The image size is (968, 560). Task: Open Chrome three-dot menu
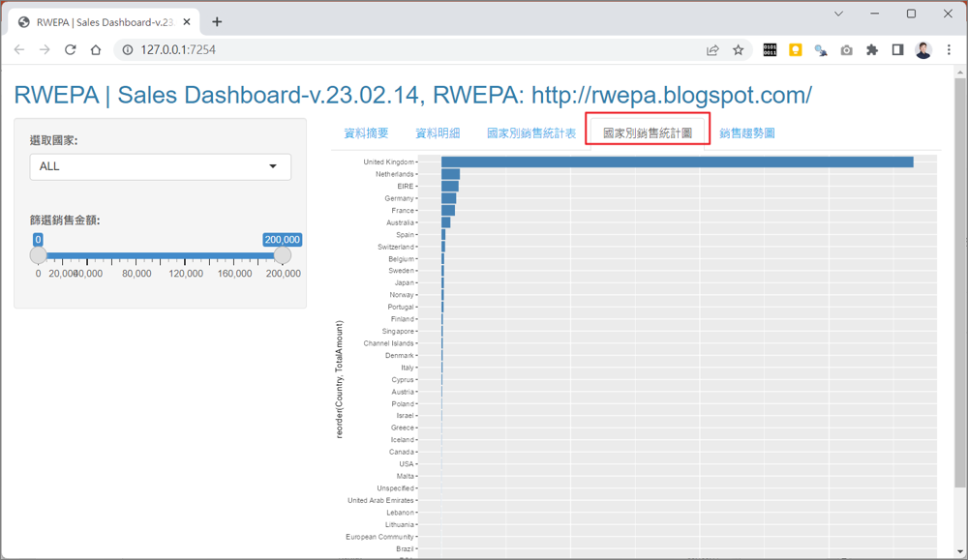point(949,50)
